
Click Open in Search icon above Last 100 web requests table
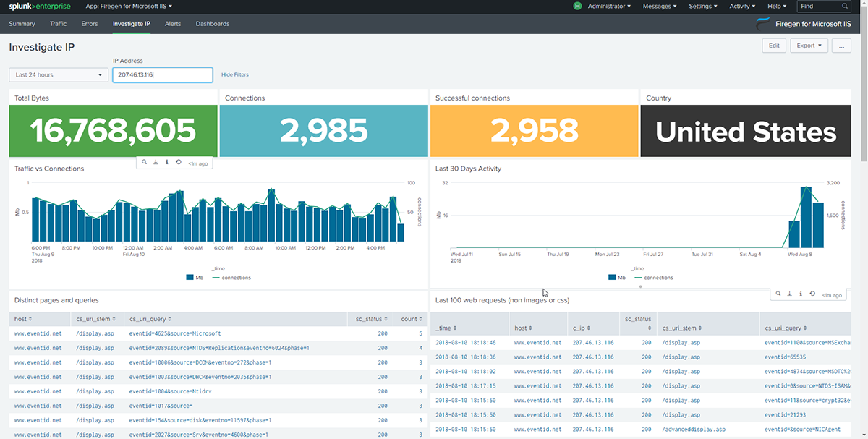[778, 294]
